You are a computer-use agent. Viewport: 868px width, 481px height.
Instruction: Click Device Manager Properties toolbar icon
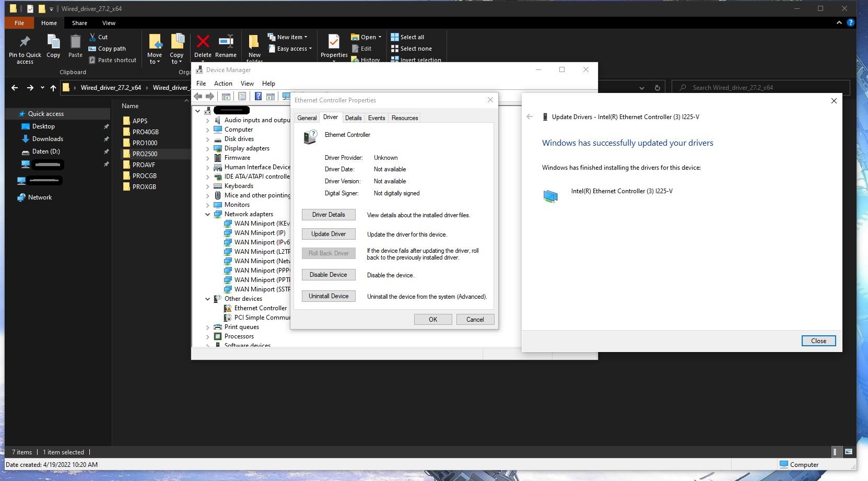[242, 96]
